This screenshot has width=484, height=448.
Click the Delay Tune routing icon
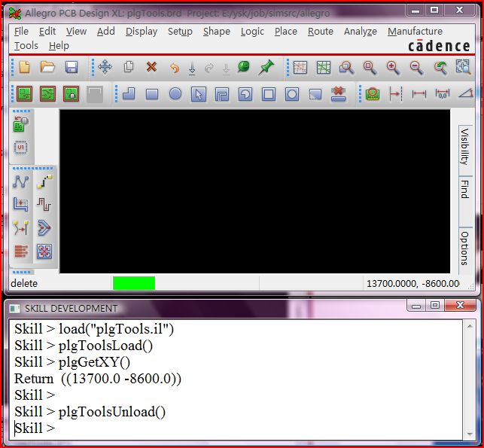point(44,204)
